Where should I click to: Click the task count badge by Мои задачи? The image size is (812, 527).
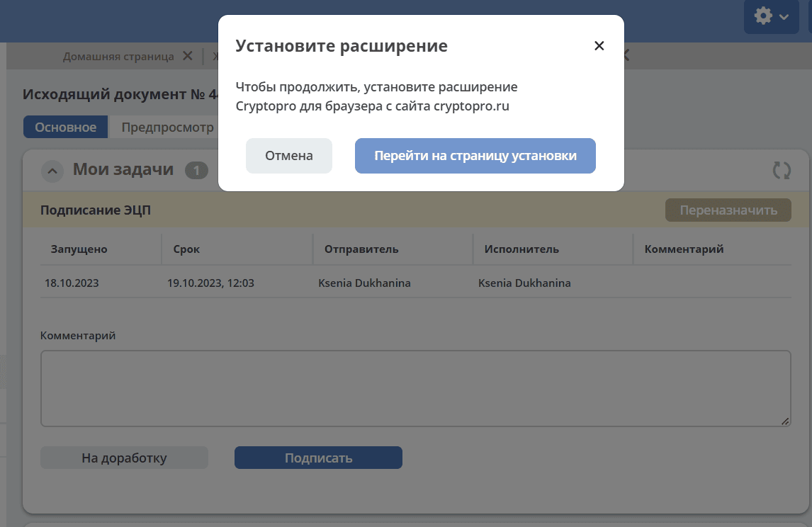click(x=196, y=170)
